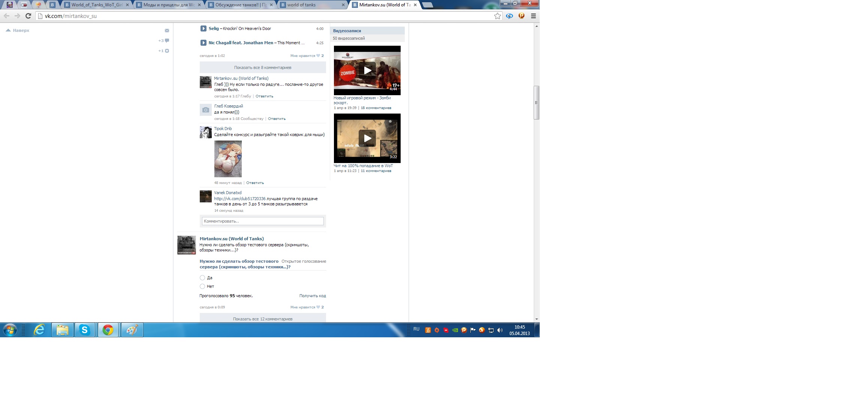The height and width of the screenshot is (407, 868).
Task: Launch Internet Explorer from the taskbar
Action: point(39,330)
